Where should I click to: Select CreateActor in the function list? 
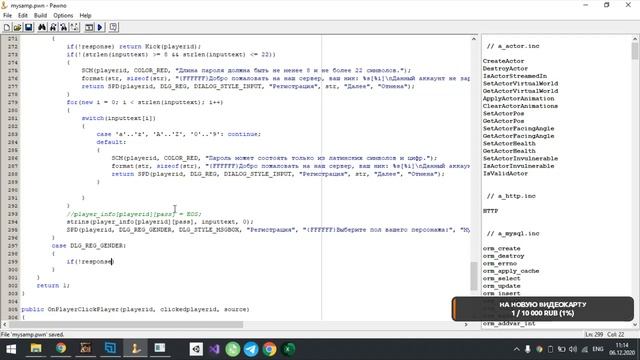tap(503, 61)
